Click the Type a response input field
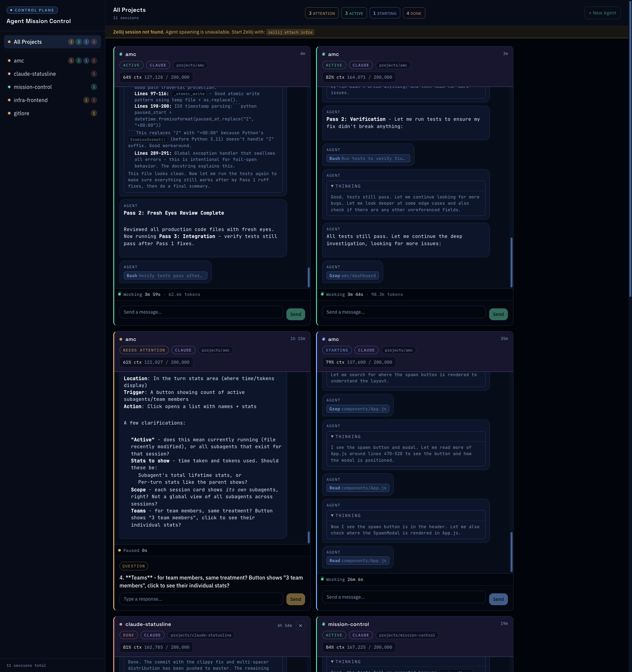The image size is (632, 672). [x=201, y=599]
